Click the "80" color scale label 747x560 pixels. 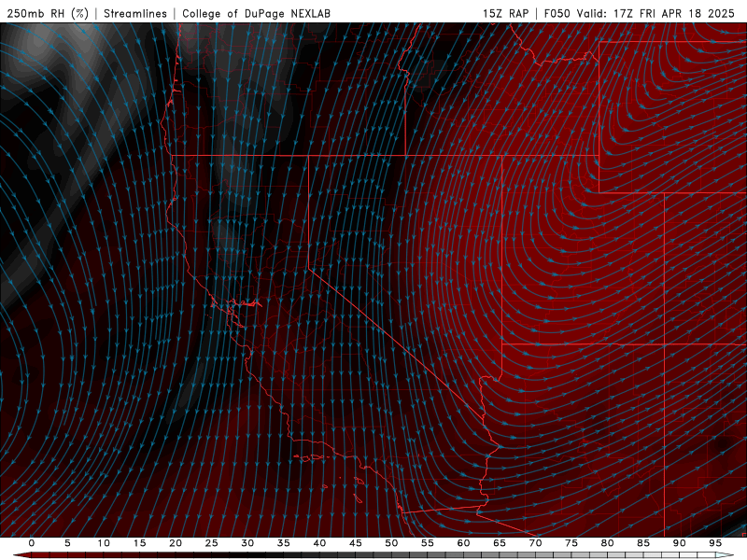click(x=607, y=543)
